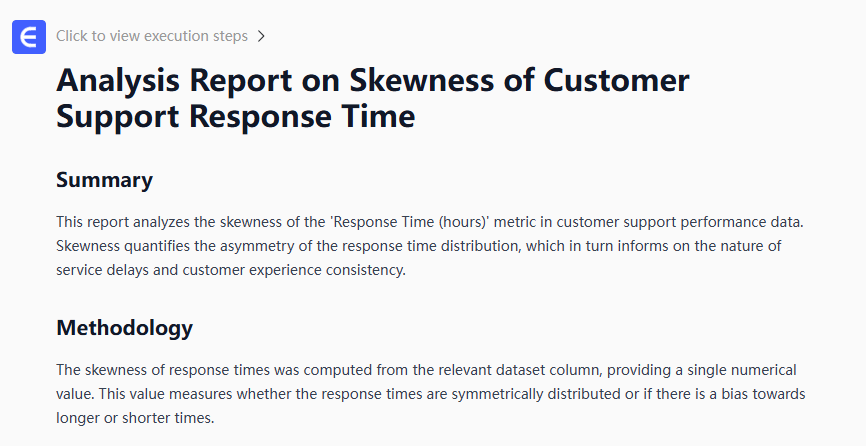This screenshot has height=446, width=866.
Task: Open the 'Click to view execution steps' link
Action: (152, 36)
